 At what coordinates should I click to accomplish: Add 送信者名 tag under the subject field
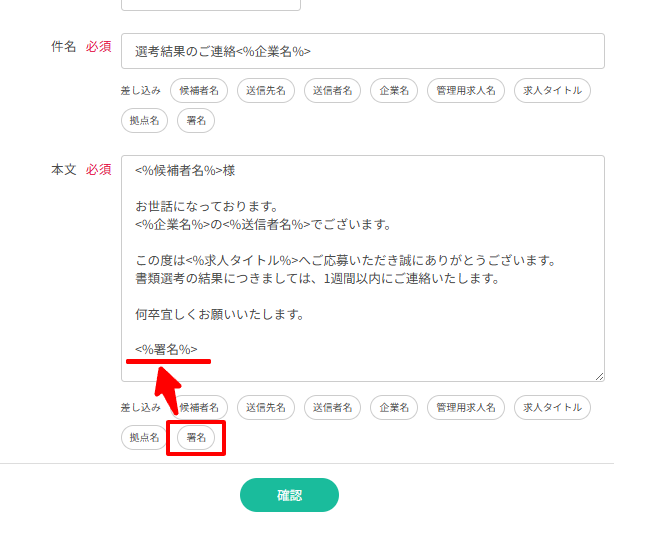[332, 91]
